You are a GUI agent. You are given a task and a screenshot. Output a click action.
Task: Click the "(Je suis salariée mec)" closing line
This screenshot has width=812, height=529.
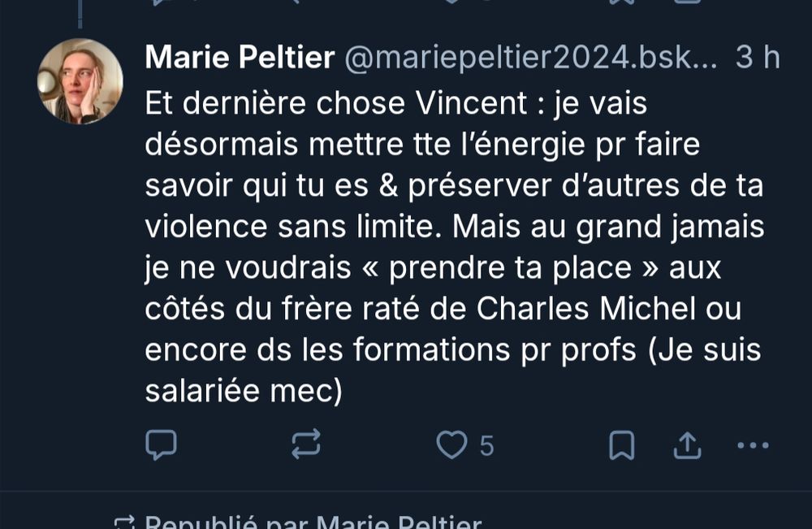tap(453, 370)
